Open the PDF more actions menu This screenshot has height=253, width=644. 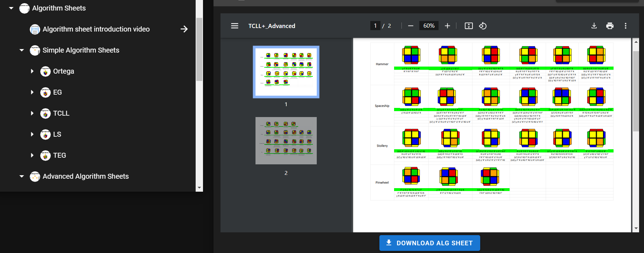[x=625, y=26]
